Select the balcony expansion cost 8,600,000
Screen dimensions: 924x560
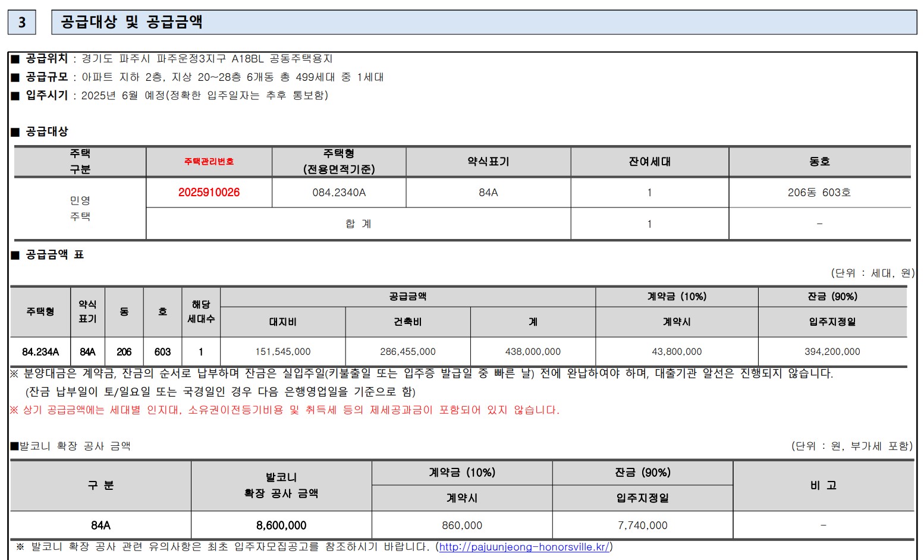[x=280, y=525]
